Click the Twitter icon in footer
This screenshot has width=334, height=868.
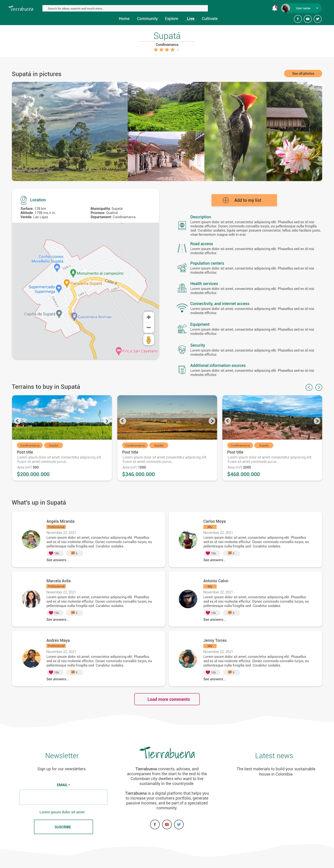point(179,824)
